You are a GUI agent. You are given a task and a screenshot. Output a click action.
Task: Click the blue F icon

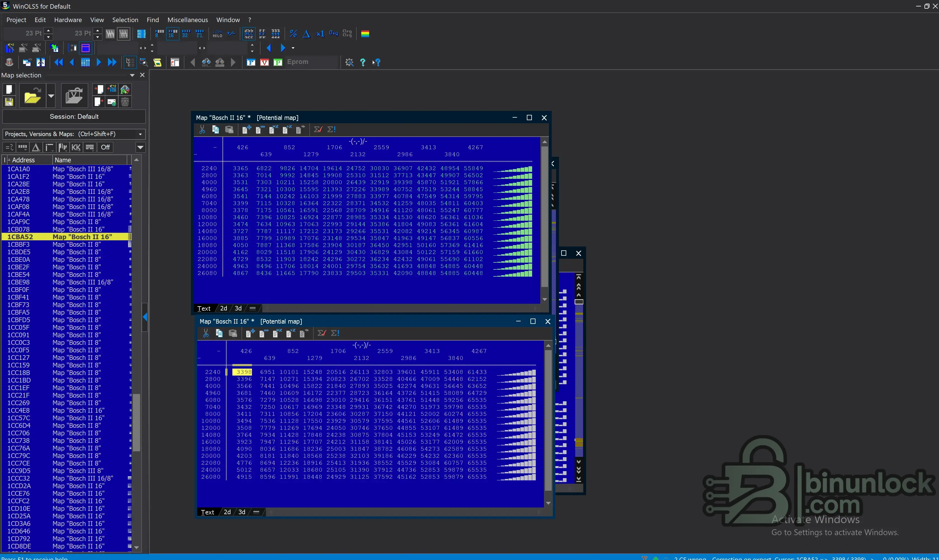[251, 62]
